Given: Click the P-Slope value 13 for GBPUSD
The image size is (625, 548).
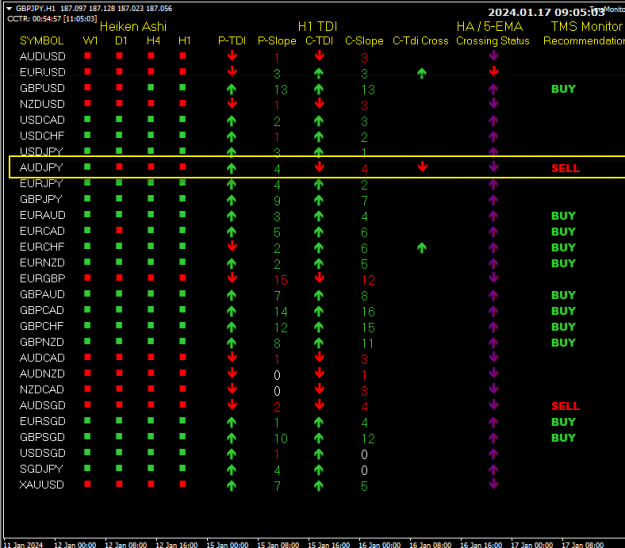Looking at the screenshot, I should pos(281,90).
